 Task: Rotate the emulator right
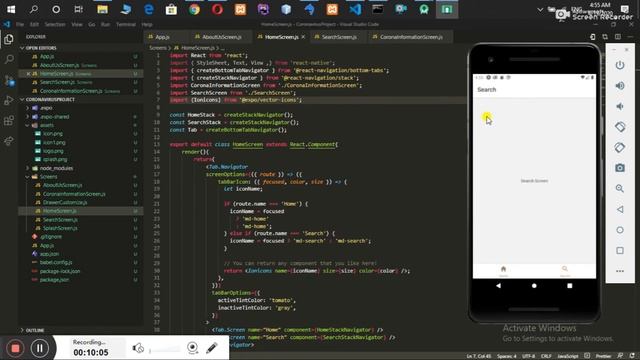620,147
